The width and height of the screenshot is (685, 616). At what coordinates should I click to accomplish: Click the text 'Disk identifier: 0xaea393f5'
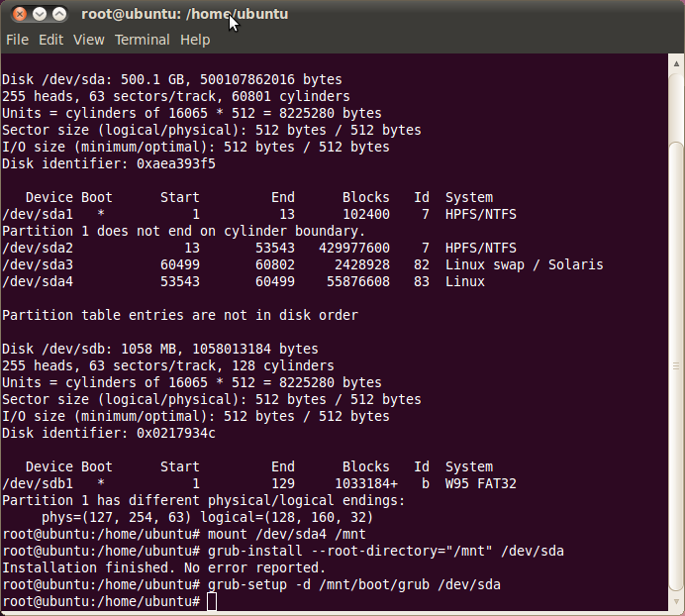(x=109, y=164)
